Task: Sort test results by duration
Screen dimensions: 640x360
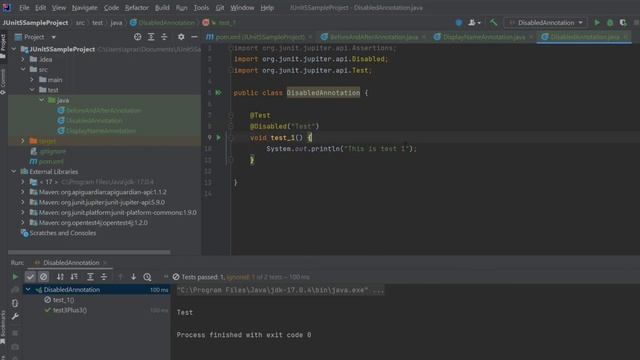Action: click(x=74, y=277)
